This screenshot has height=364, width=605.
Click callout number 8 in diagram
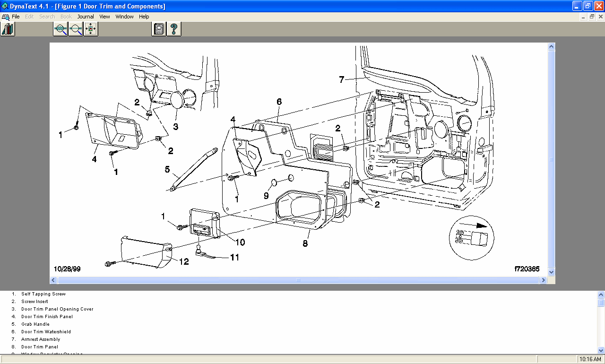pyautogui.click(x=305, y=243)
